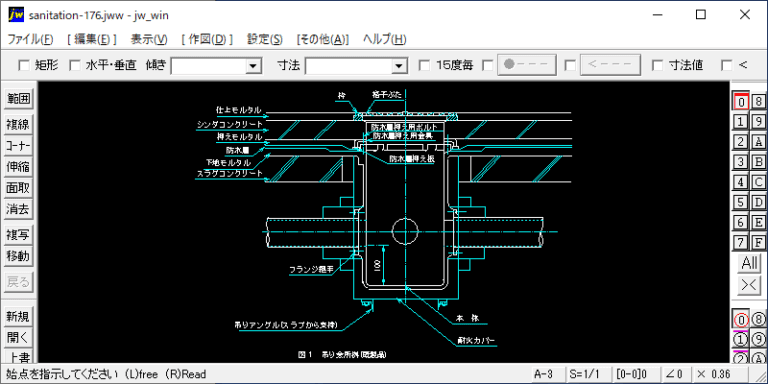
Task: Select layer 8 square button
Action: tap(759, 102)
